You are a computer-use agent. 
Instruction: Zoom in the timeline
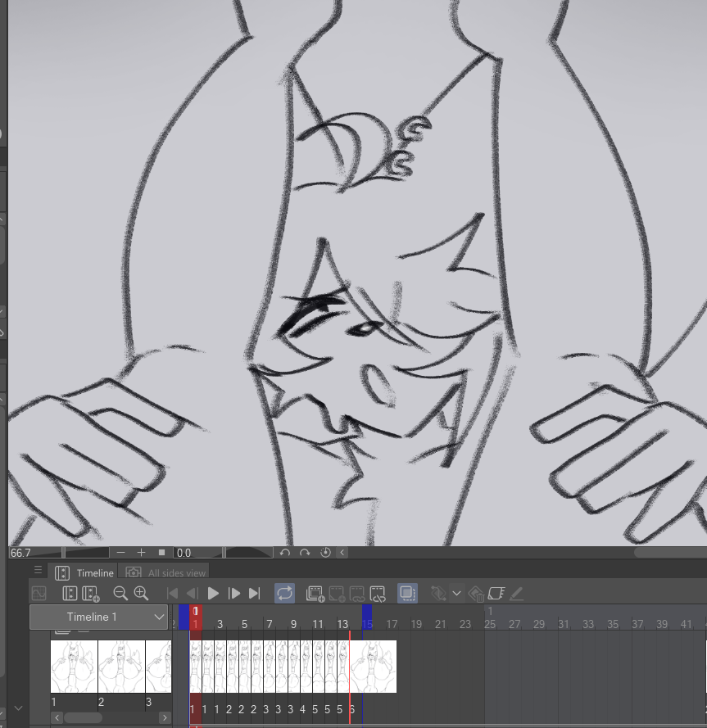tap(141, 594)
